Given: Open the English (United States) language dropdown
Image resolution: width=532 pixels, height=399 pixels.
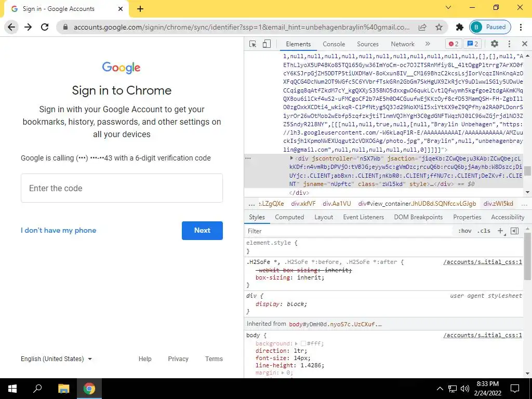Looking at the screenshot, I should coord(56,359).
